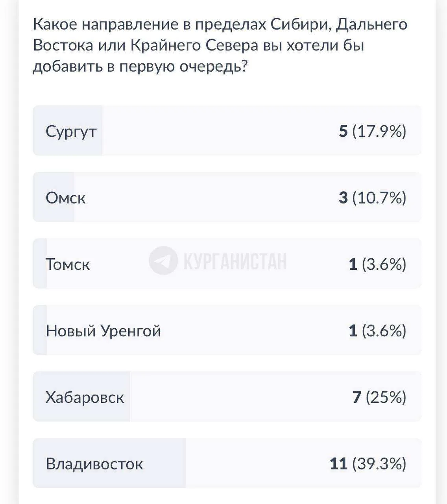Click the 11 (39.3%) vote result
Screen dimensions: 447x504
click(368, 464)
